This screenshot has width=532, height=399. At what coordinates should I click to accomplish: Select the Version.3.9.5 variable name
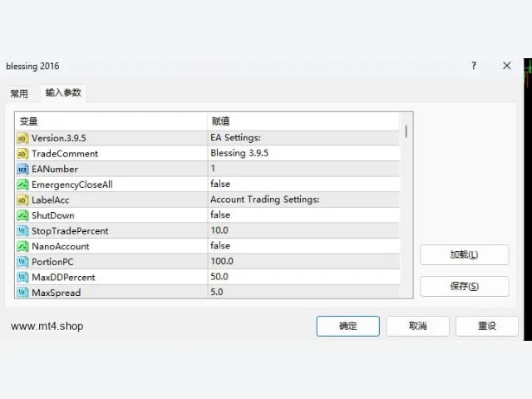59,138
